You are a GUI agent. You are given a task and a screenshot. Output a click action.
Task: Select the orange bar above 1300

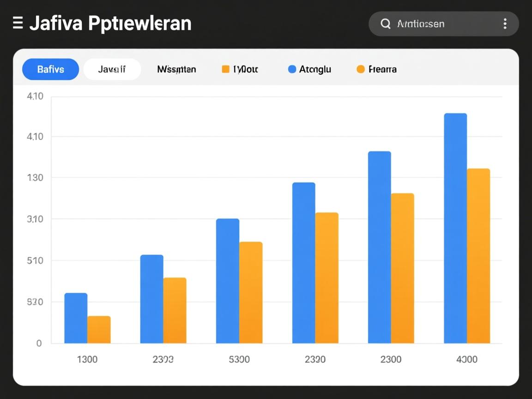pyautogui.click(x=99, y=330)
